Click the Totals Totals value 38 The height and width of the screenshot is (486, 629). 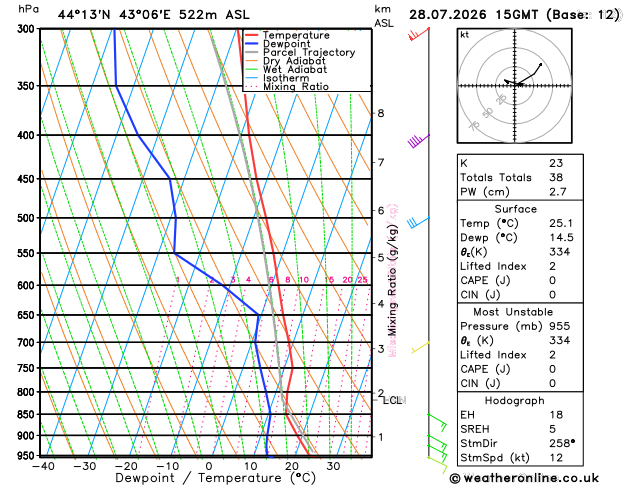[556, 177]
